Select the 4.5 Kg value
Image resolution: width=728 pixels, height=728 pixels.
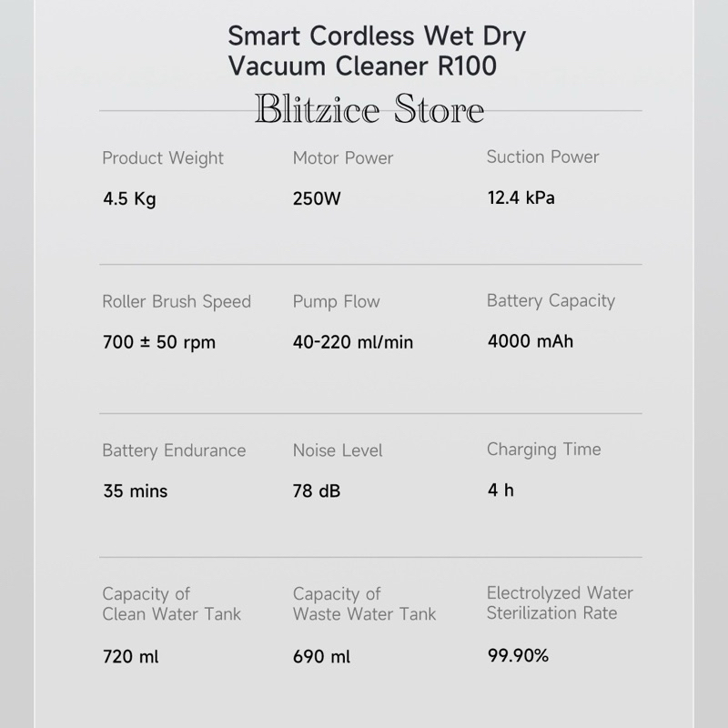(x=129, y=198)
